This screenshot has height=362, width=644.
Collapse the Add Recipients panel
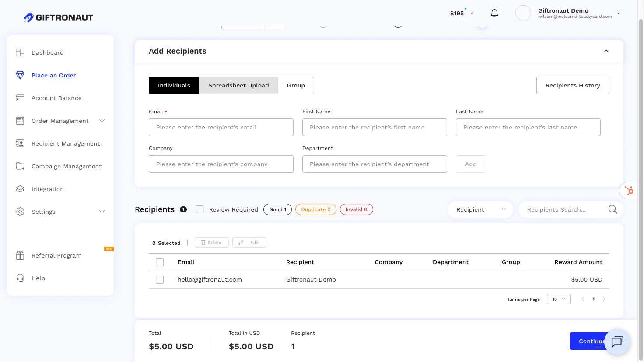pyautogui.click(x=606, y=51)
